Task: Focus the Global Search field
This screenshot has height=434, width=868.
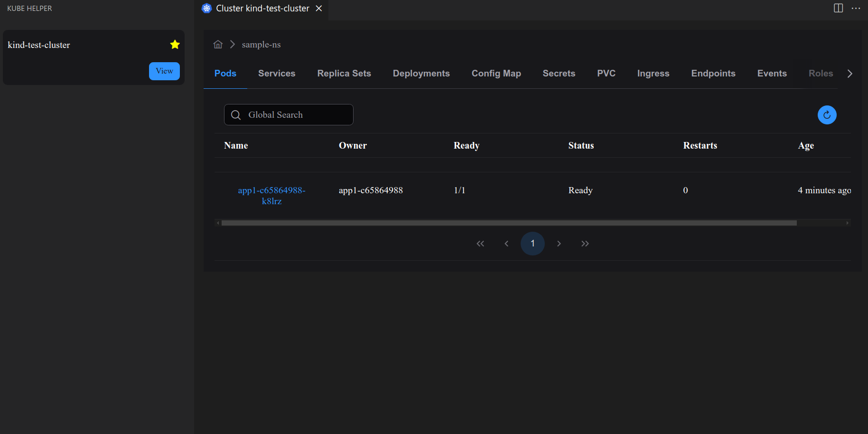Action: click(x=289, y=115)
